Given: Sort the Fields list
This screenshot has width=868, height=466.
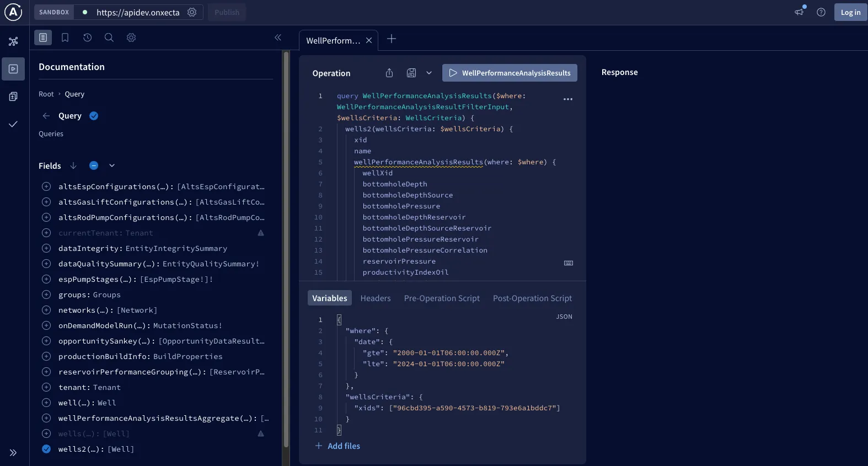Looking at the screenshot, I should point(73,165).
